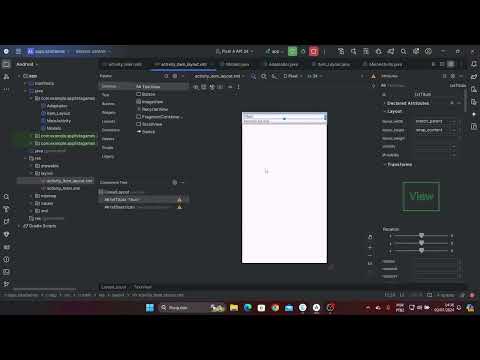
Task: Open the API 34 dropdown in design toolbar
Action: [315, 76]
